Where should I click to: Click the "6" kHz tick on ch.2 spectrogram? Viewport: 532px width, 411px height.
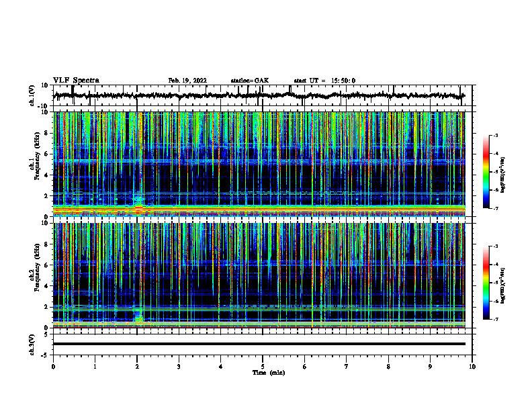[x=46, y=265]
